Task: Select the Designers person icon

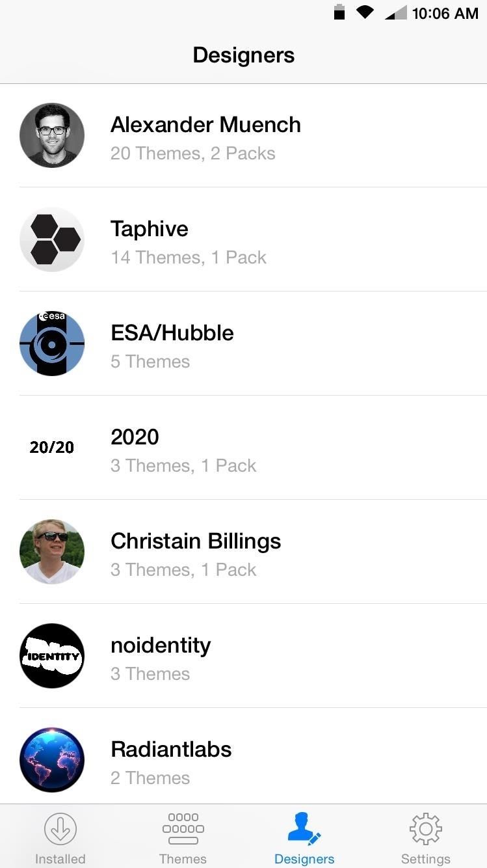Action: pyautogui.click(x=304, y=829)
